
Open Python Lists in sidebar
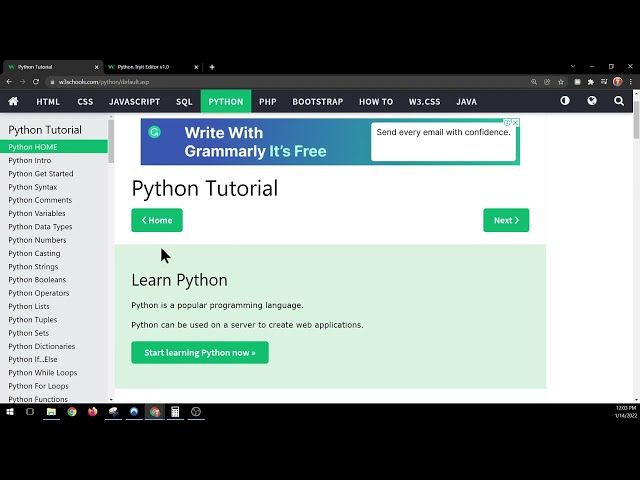coord(29,307)
